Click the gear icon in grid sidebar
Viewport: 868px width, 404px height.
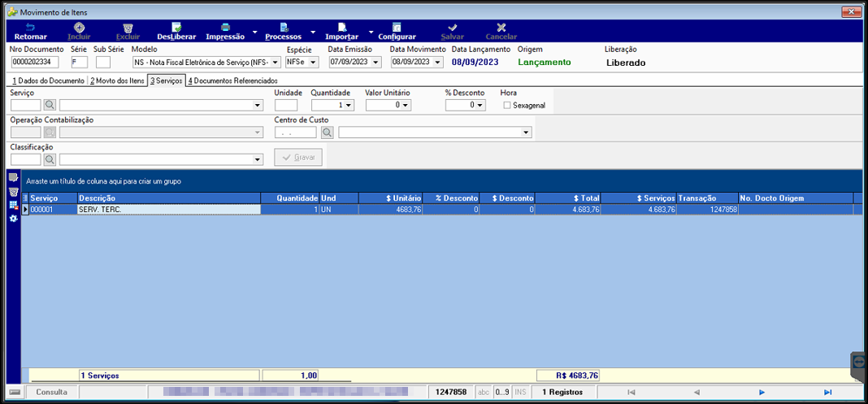click(x=14, y=219)
